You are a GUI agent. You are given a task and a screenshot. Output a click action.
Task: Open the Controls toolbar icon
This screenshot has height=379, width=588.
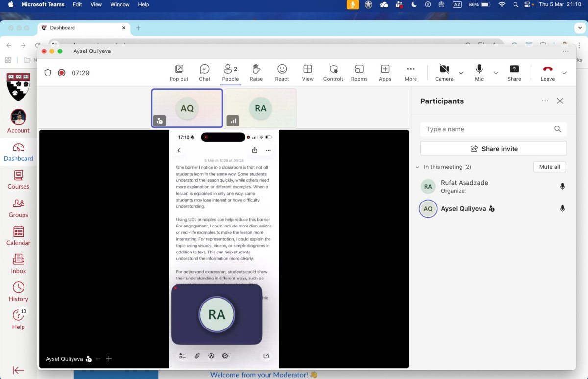tap(334, 73)
